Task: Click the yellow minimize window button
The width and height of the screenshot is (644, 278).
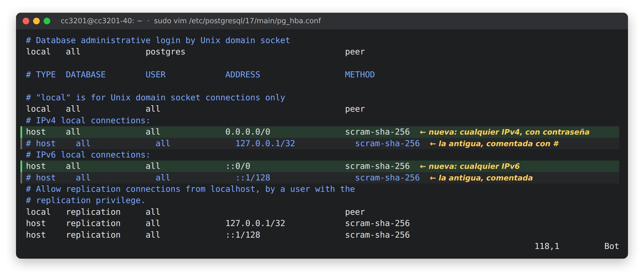Action: tap(36, 21)
